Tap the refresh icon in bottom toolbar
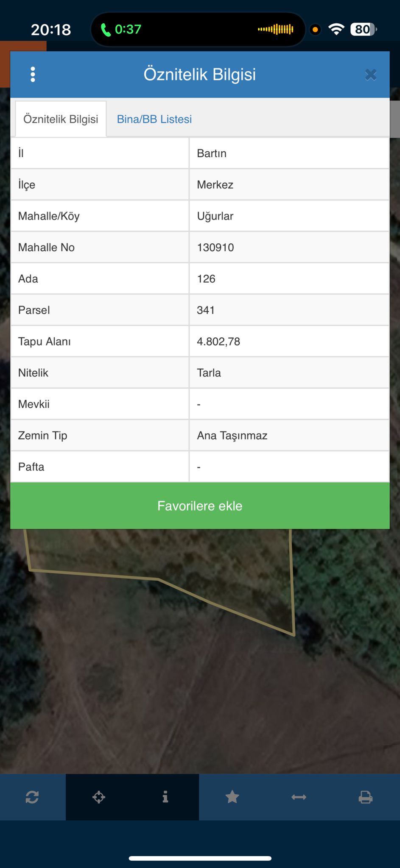Screen dimensions: 400x868 click(32, 797)
